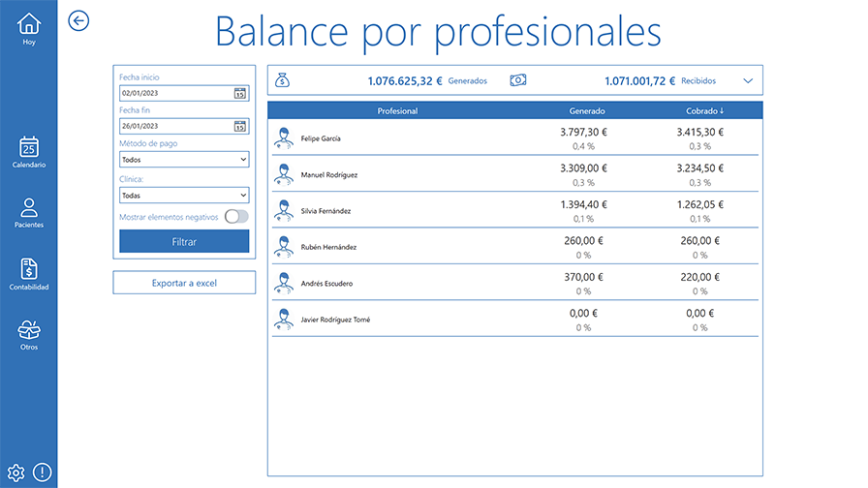Select the Silvia Fernández name
Image resolution: width=868 pixels, height=488 pixels.
(x=325, y=211)
